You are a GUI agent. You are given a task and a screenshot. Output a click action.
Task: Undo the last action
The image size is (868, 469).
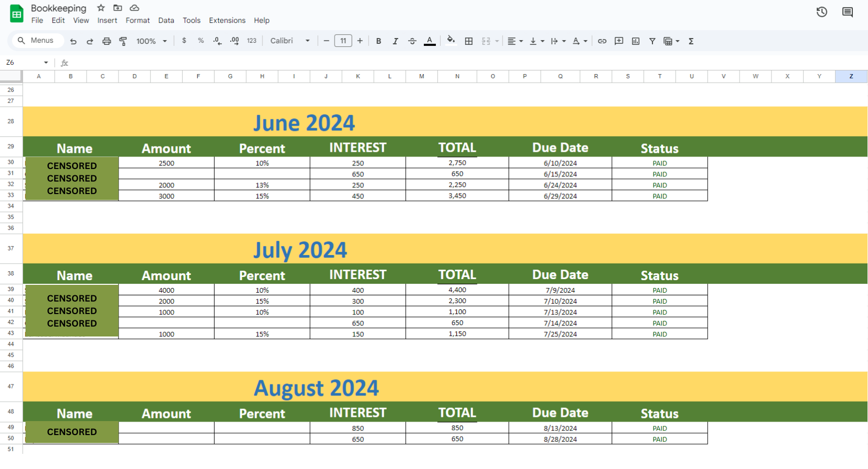[73, 41]
